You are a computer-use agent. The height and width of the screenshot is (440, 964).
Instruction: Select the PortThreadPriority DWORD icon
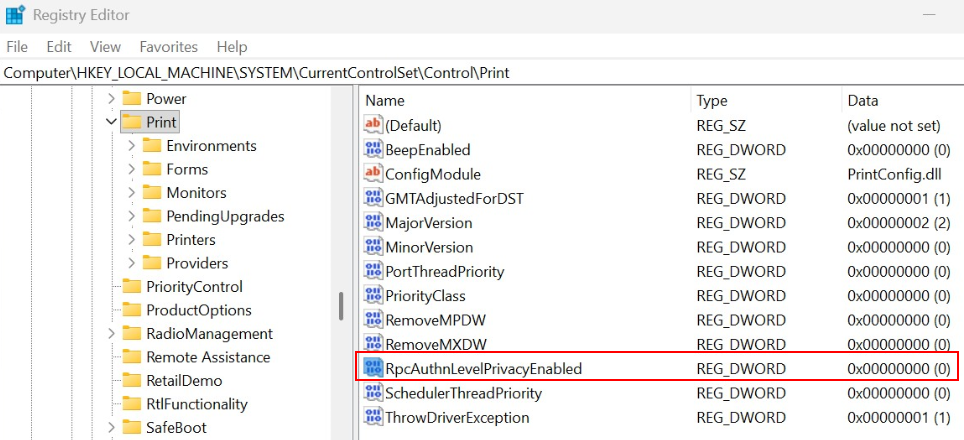point(373,271)
